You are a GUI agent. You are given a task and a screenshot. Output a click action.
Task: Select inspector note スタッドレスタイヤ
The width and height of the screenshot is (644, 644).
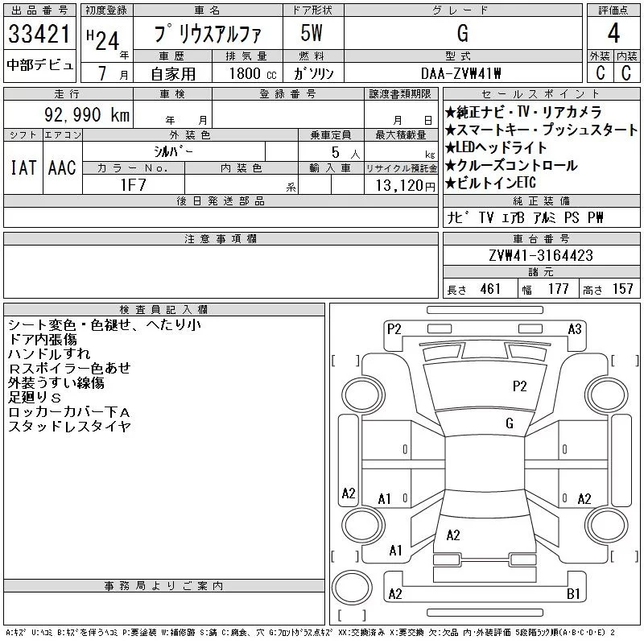pyautogui.click(x=69, y=426)
